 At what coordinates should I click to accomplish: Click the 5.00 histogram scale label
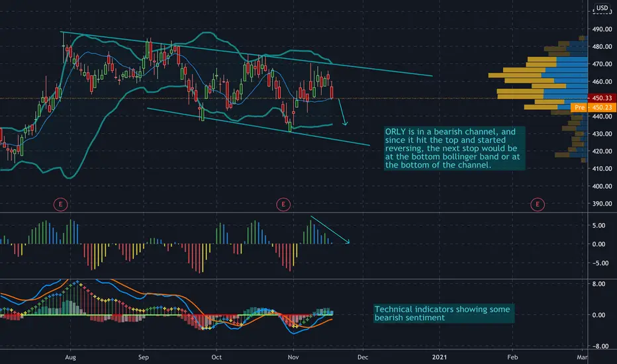tap(598, 226)
